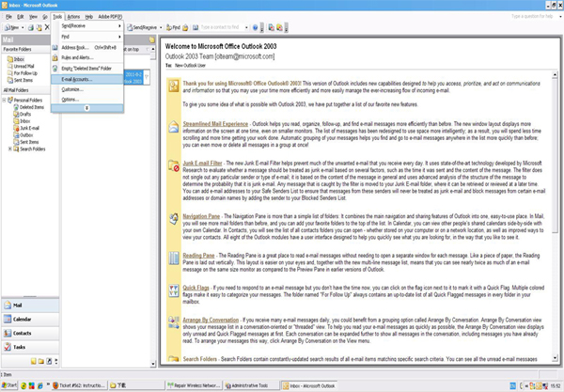The width and height of the screenshot is (564, 392).
Task: Select Sent Items under Favorite Folders
Action: (x=20, y=80)
